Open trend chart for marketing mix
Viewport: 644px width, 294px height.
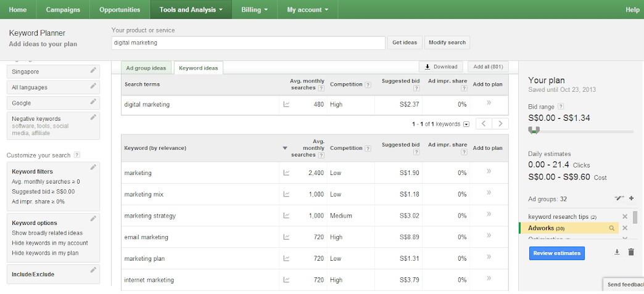pos(286,194)
